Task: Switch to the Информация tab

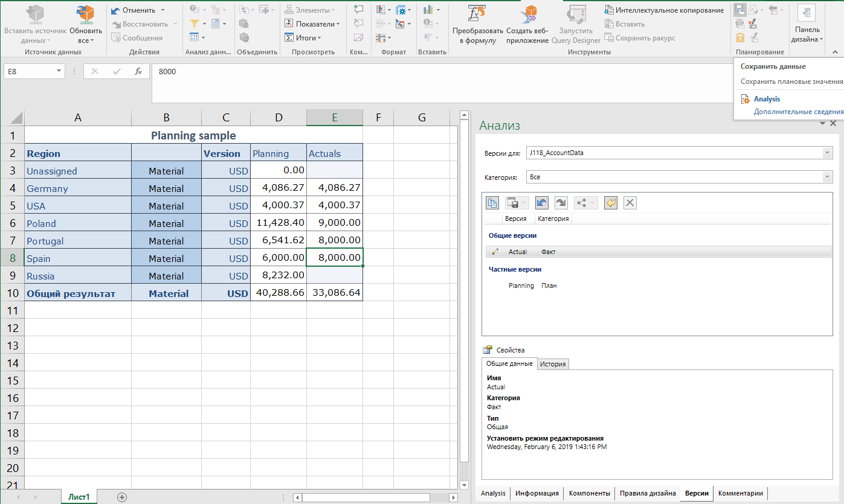Action: click(537, 493)
